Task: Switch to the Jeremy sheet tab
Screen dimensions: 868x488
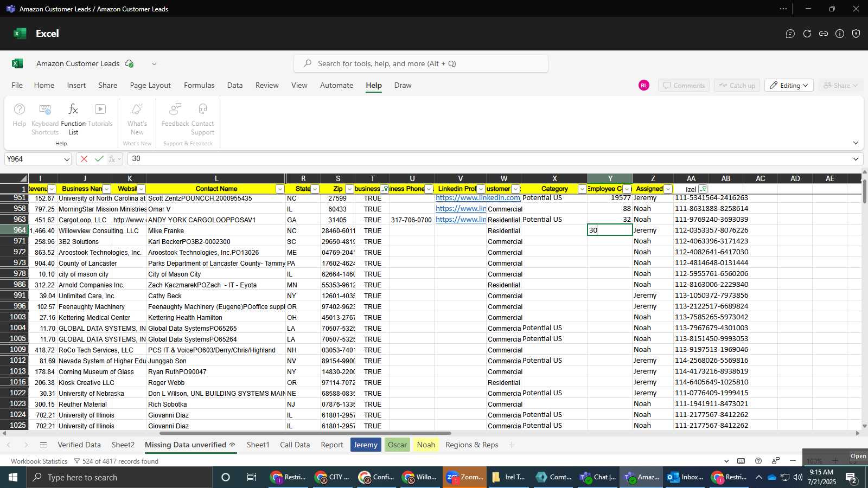Action: pos(366,445)
